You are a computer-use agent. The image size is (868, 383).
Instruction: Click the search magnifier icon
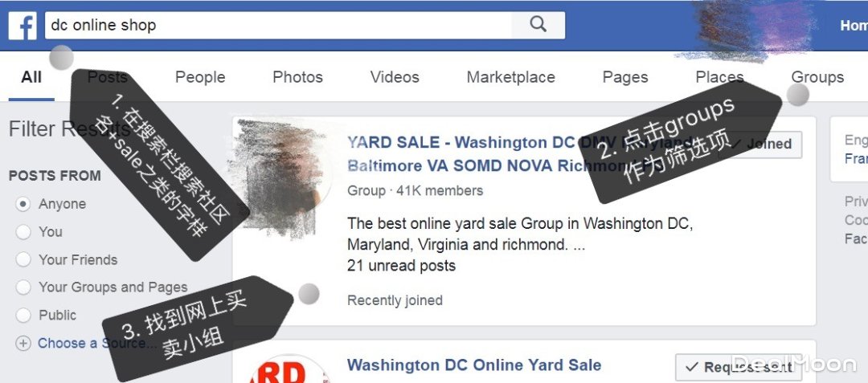coord(538,25)
